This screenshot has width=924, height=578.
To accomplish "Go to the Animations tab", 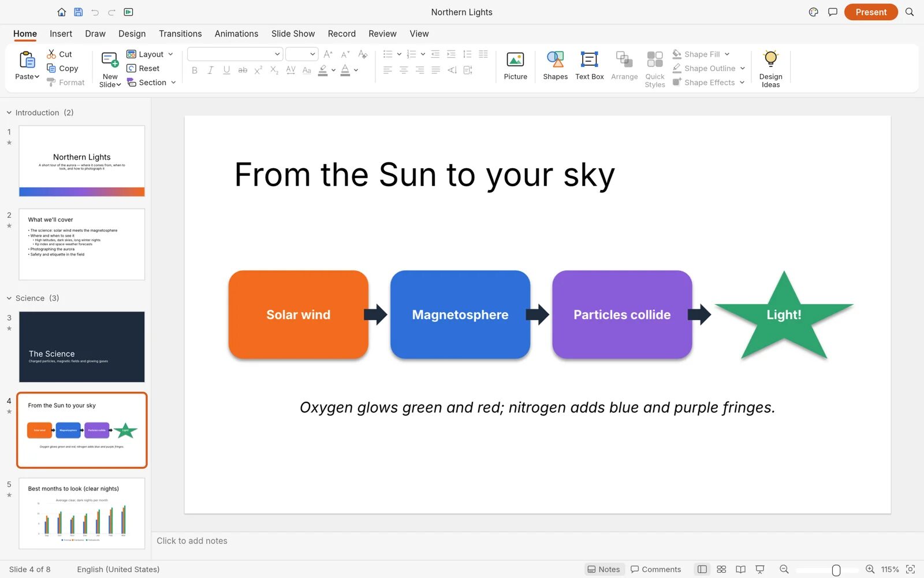I will 236,34.
